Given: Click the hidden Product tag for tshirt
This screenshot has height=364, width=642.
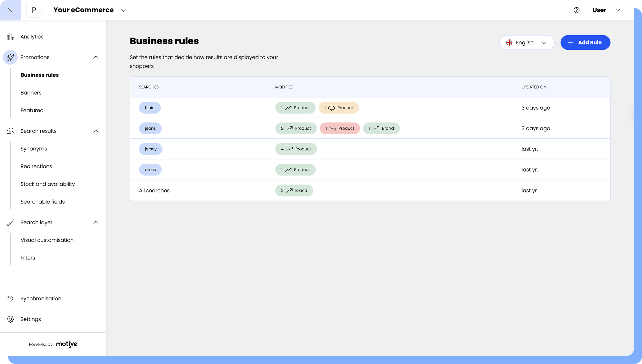Looking at the screenshot, I should point(339,108).
